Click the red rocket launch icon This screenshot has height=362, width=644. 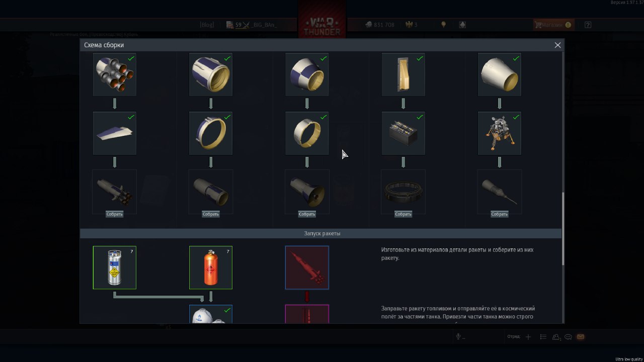click(x=307, y=267)
